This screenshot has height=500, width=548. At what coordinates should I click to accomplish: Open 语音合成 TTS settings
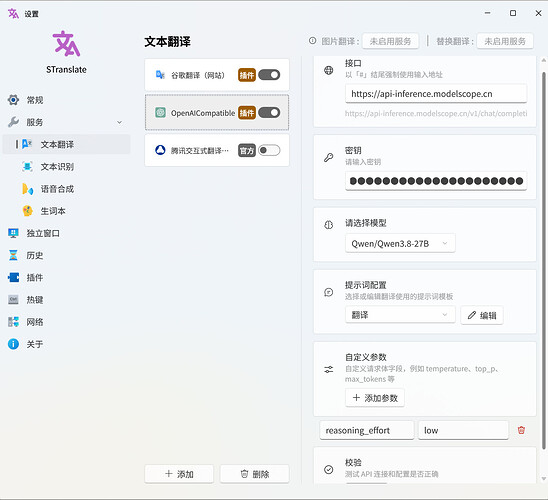tap(66, 189)
